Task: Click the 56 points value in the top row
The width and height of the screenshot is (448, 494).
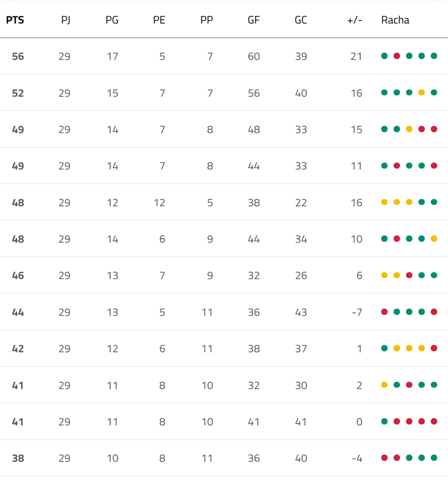Action: [18, 57]
